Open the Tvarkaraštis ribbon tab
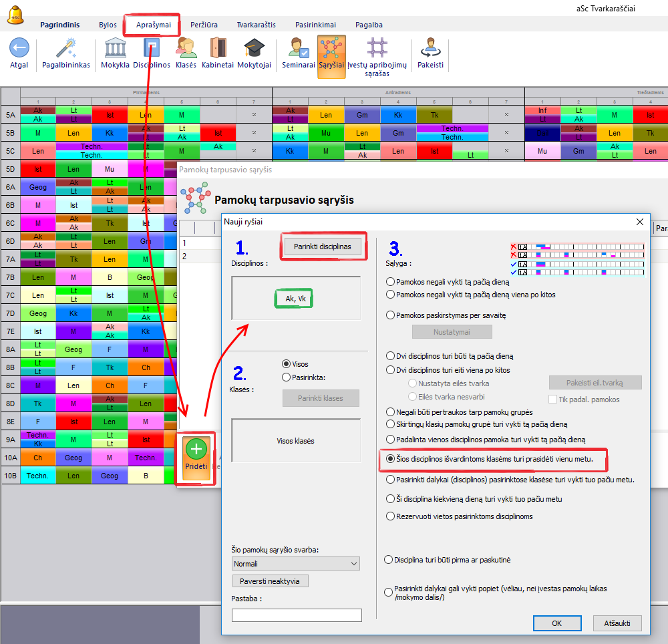This screenshot has width=668, height=644. 256,25
